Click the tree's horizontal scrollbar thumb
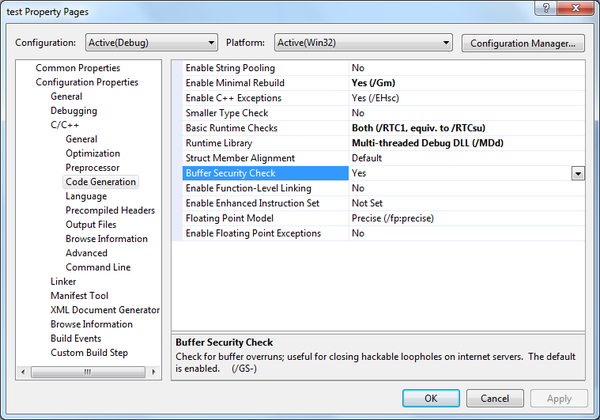600x420 pixels. (88, 372)
